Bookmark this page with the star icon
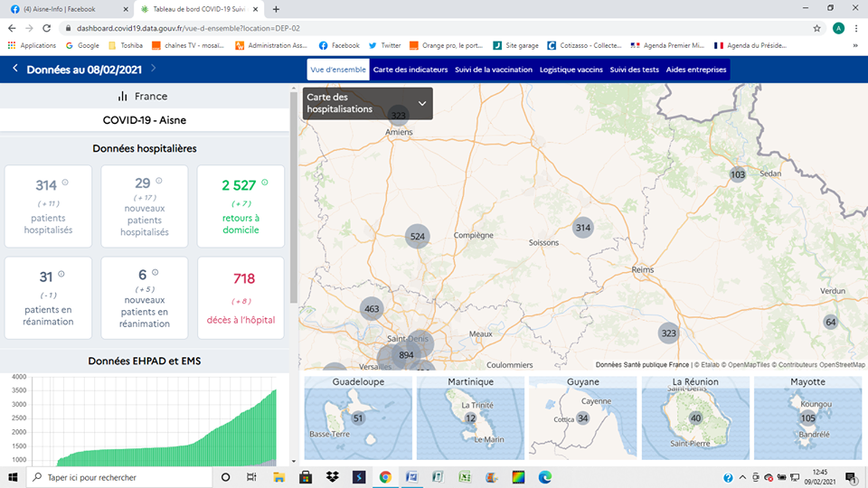 pyautogui.click(x=817, y=28)
